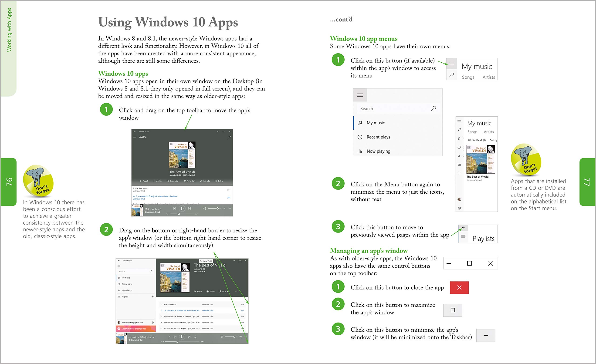Viewport: 596px width, 364px height.
Task: Mute volume in the ALBUM view player
Action: pyautogui.click(x=204, y=209)
